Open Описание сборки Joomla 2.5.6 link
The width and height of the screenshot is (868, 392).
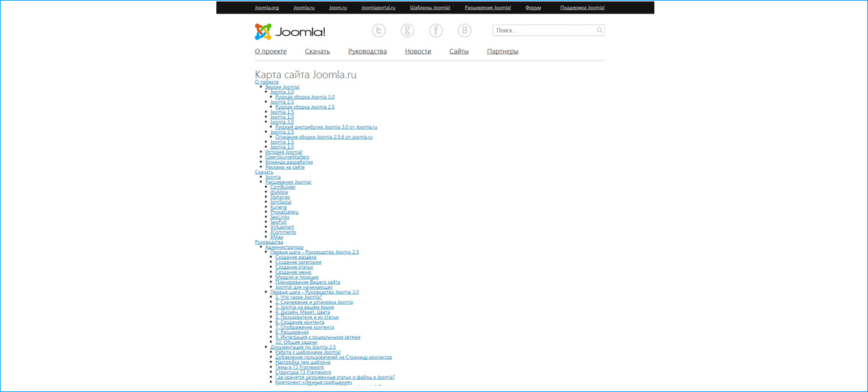click(323, 137)
